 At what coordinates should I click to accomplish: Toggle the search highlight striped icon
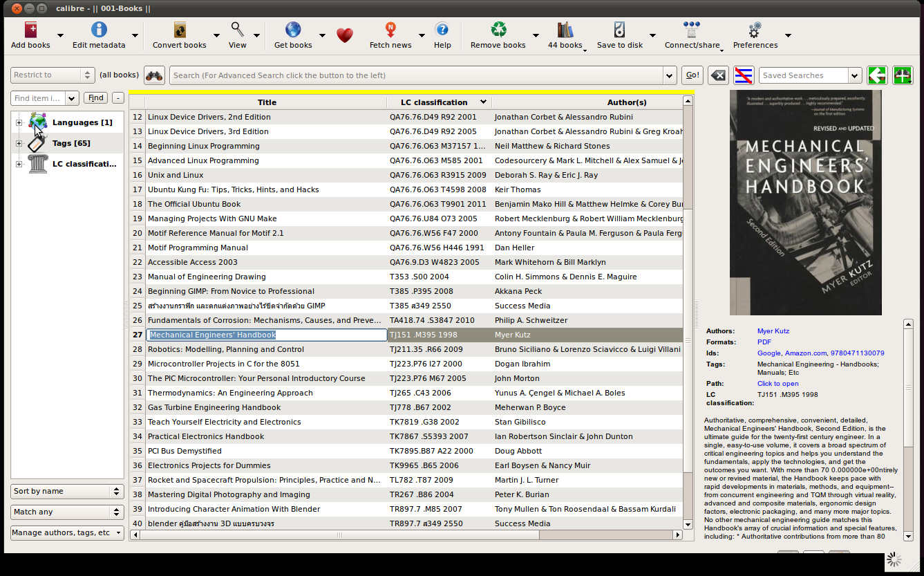(744, 75)
